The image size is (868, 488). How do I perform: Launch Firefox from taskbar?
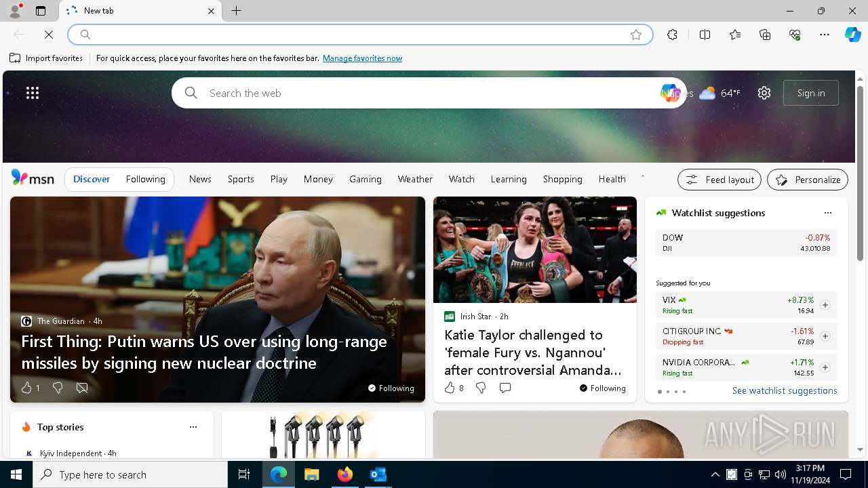(345, 474)
